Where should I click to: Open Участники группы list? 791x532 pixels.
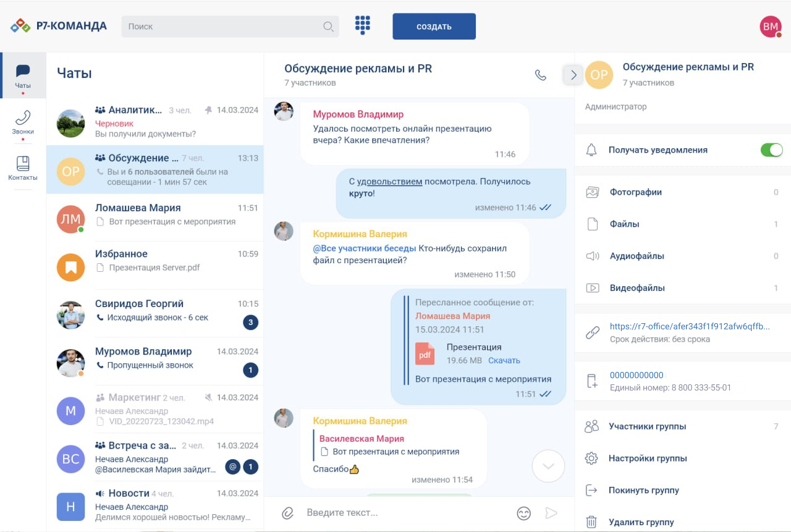pyautogui.click(x=647, y=426)
